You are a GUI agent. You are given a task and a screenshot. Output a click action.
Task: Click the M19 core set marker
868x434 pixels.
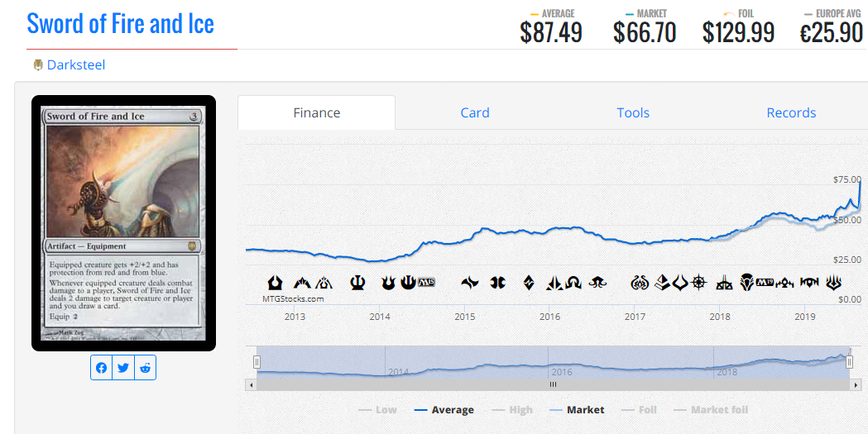[x=764, y=283]
